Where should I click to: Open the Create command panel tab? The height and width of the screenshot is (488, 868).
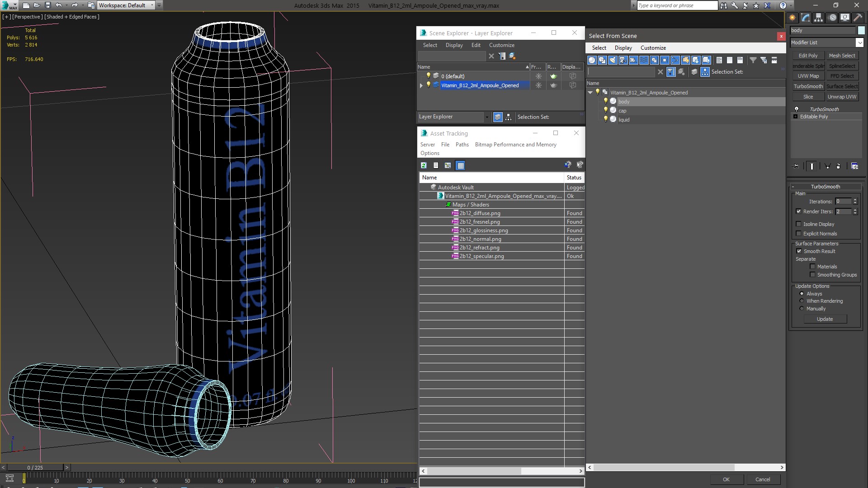(x=793, y=18)
